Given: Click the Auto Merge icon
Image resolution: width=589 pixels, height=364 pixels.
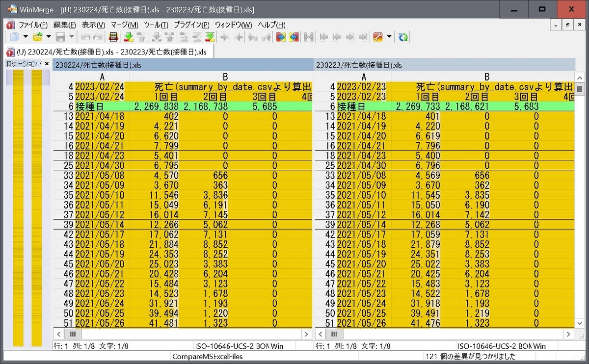Looking at the screenshot, I should (x=309, y=37).
